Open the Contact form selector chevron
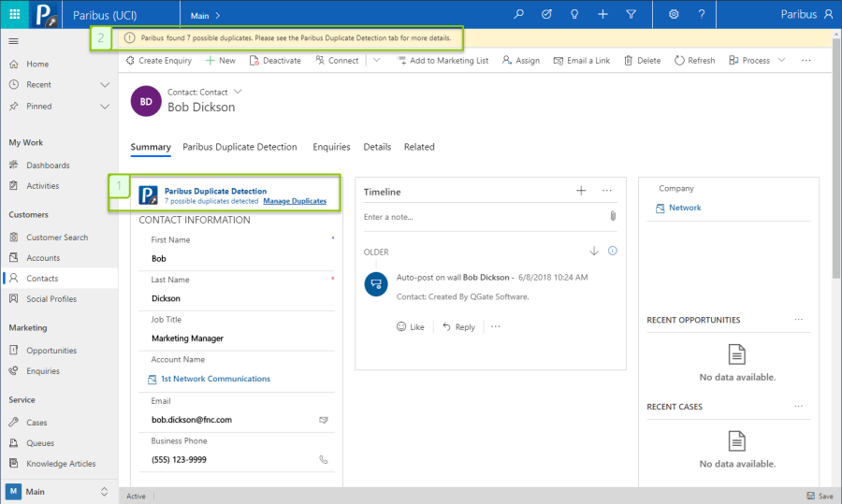Viewport: 842px width, 504px height. [238, 92]
